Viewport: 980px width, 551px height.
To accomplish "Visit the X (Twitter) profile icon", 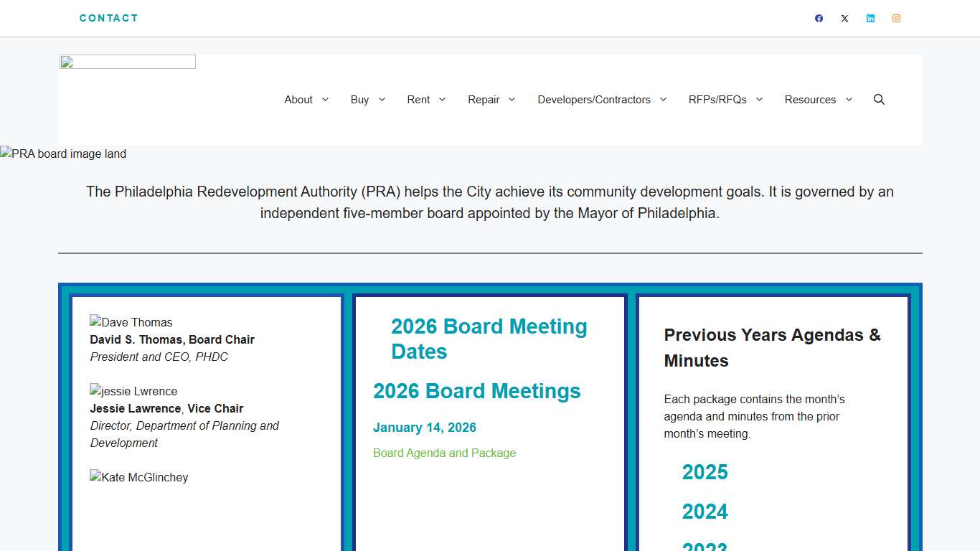I will pos(844,18).
